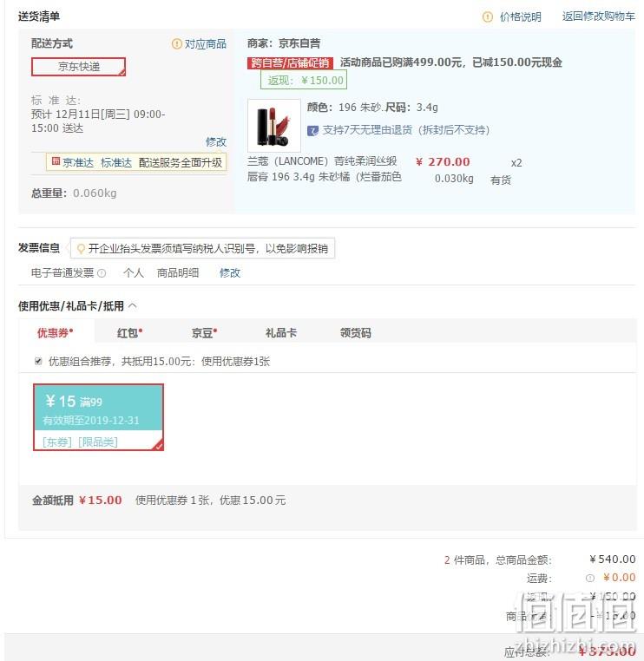Open the 礼品卡 tab
The height and width of the screenshot is (661, 644).
pyautogui.click(x=281, y=333)
